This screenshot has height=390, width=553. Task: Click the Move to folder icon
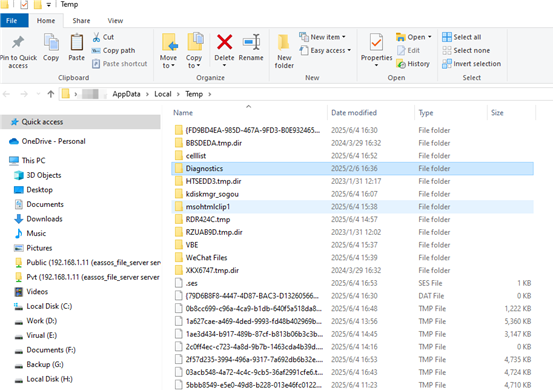click(169, 42)
